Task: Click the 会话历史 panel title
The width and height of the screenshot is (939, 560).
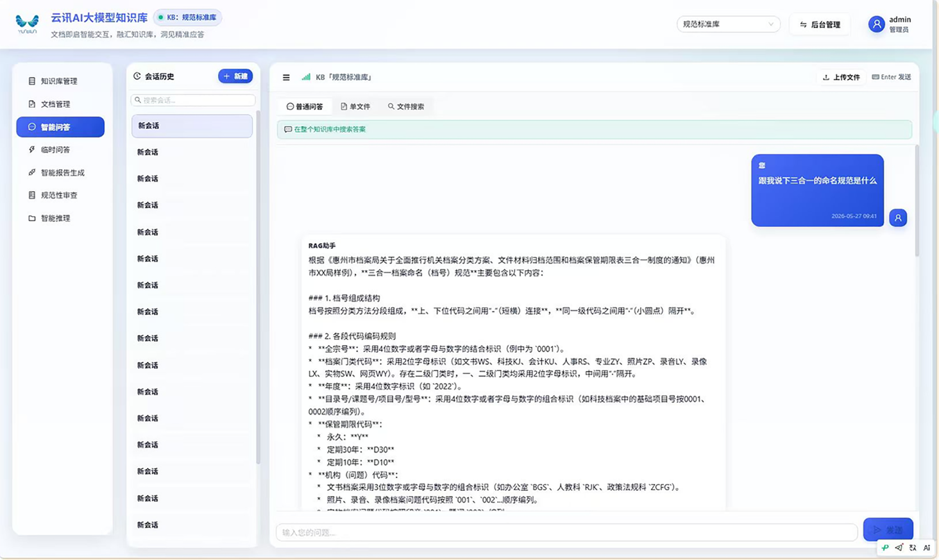Action: (159, 76)
